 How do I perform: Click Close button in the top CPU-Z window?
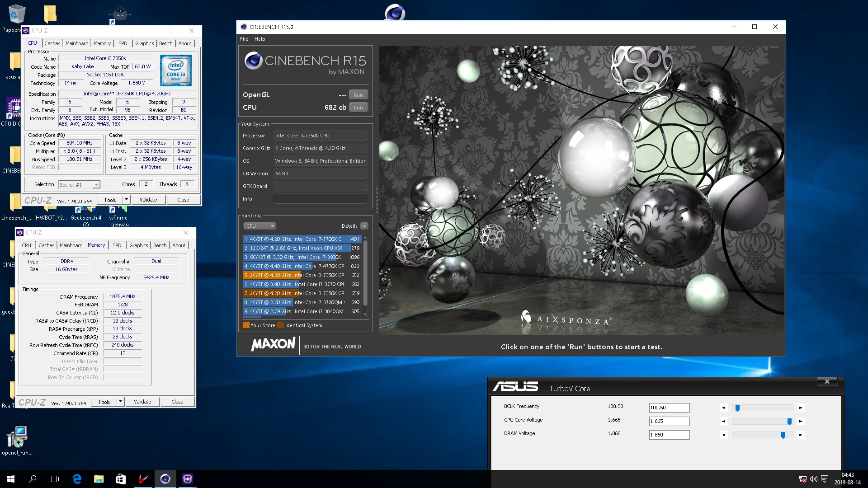tap(183, 200)
